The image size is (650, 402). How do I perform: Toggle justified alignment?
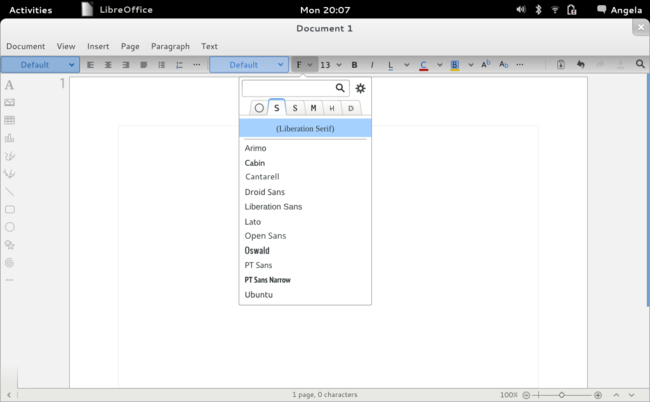143,65
